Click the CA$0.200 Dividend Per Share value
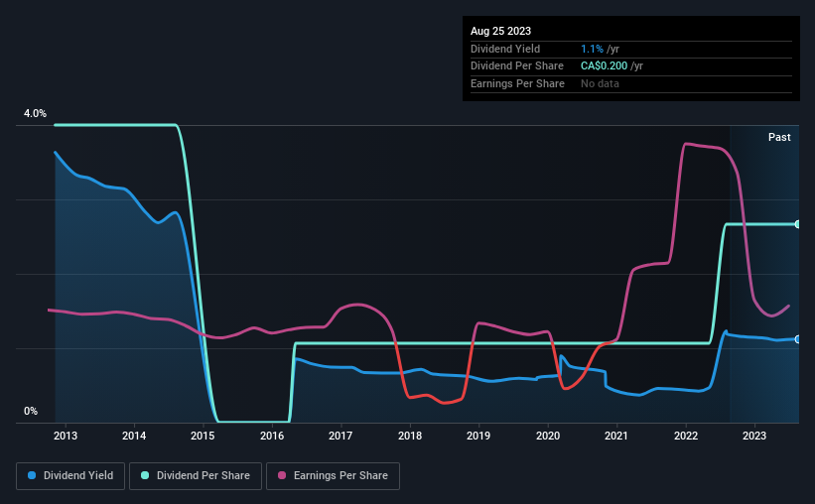The width and height of the screenshot is (815, 504). coord(604,66)
